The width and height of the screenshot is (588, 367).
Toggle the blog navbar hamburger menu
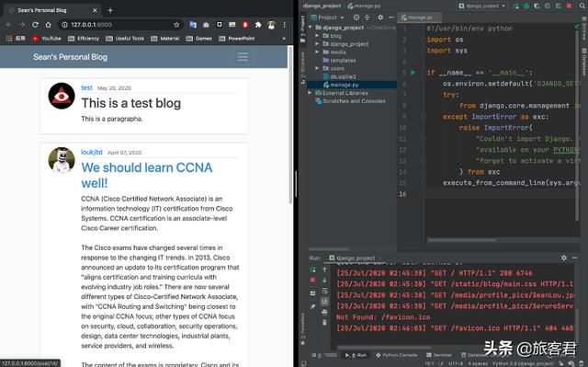coord(243,57)
